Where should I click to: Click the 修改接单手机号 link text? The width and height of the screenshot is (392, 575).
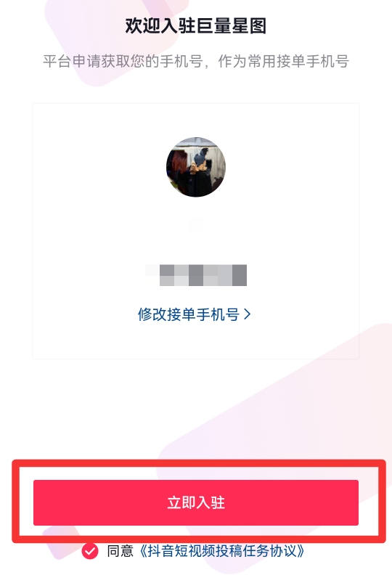click(189, 314)
